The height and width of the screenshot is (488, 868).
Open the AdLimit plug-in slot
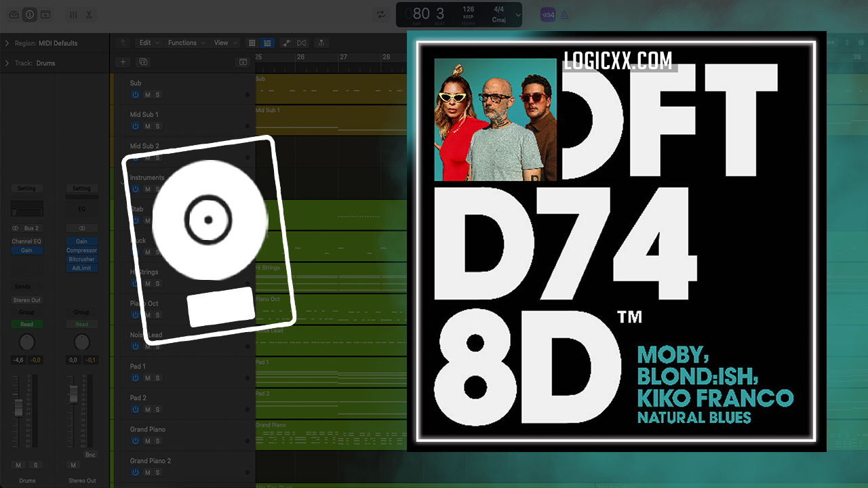pyautogui.click(x=81, y=268)
